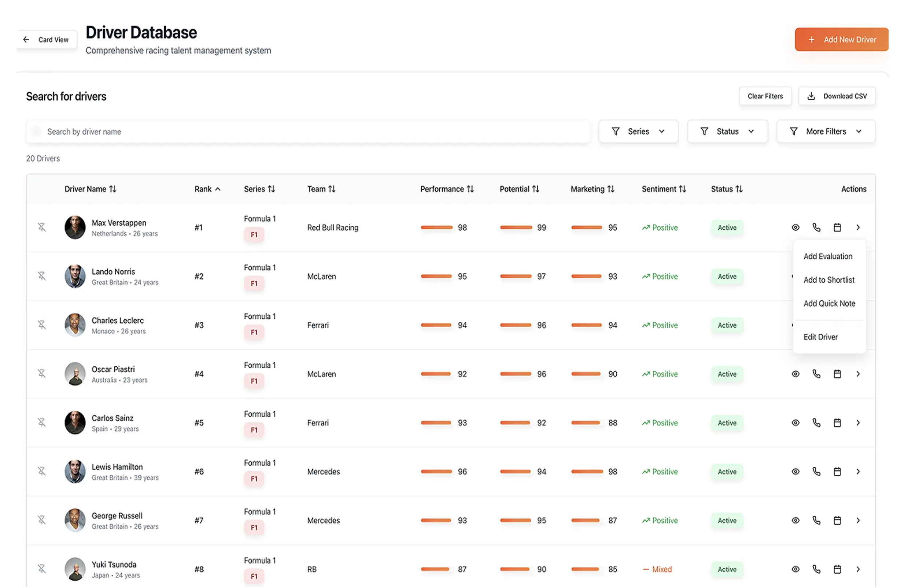Screen dimensions: 908x588
Task: Click calendar icon in Yuki Tsunoda row
Action: (x=837, y=569)
